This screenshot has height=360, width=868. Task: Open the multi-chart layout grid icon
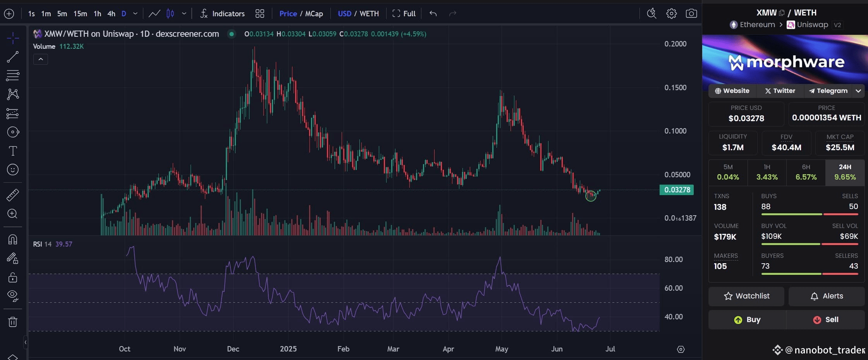[260, 14]
